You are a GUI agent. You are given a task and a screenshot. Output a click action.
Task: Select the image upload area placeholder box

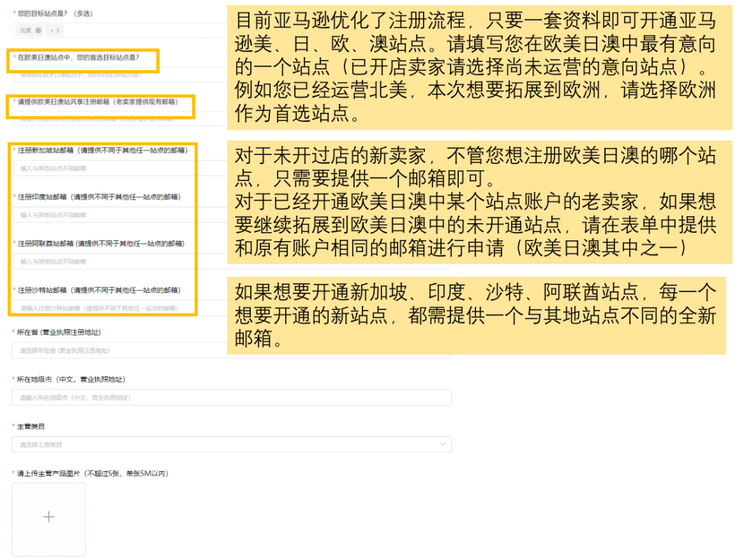48,519
